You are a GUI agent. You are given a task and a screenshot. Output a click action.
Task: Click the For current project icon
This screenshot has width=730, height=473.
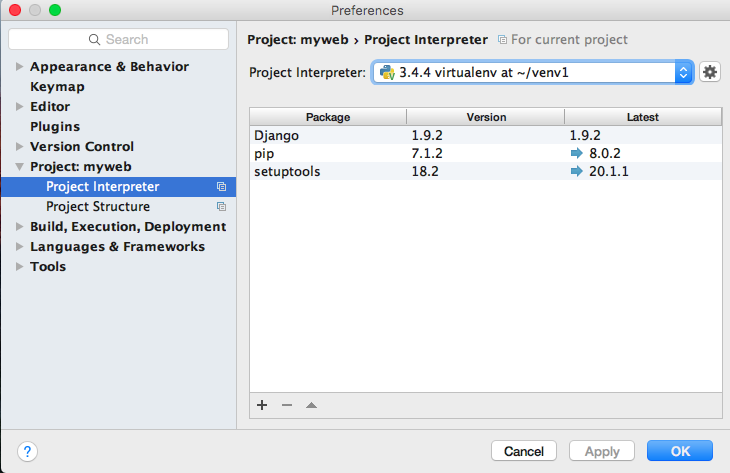[502, 40]
